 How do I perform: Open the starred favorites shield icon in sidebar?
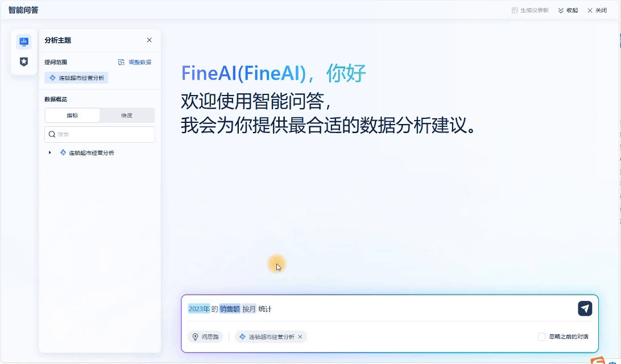point(24,61)
